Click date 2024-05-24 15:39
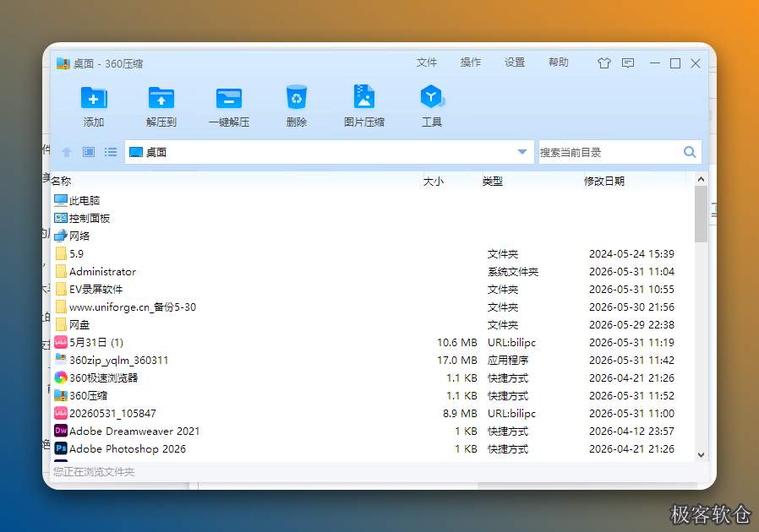The image size is (759, 532). (631, 254)
